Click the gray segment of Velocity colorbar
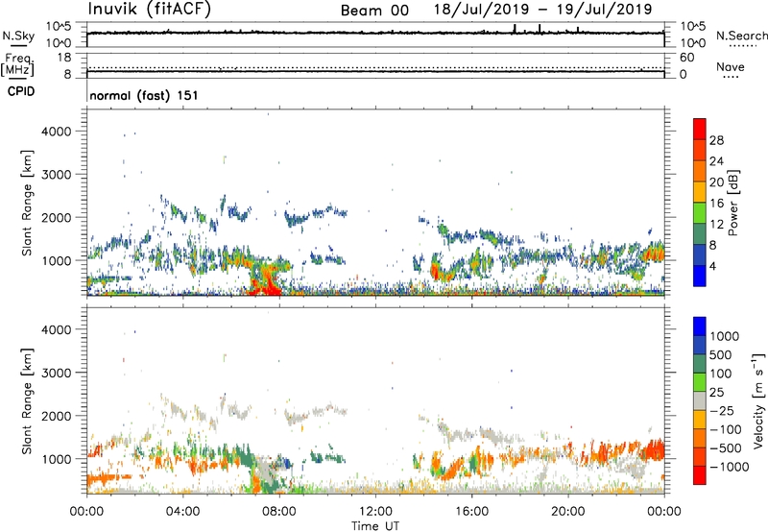768x532 pixels. (x=700, y=401)
